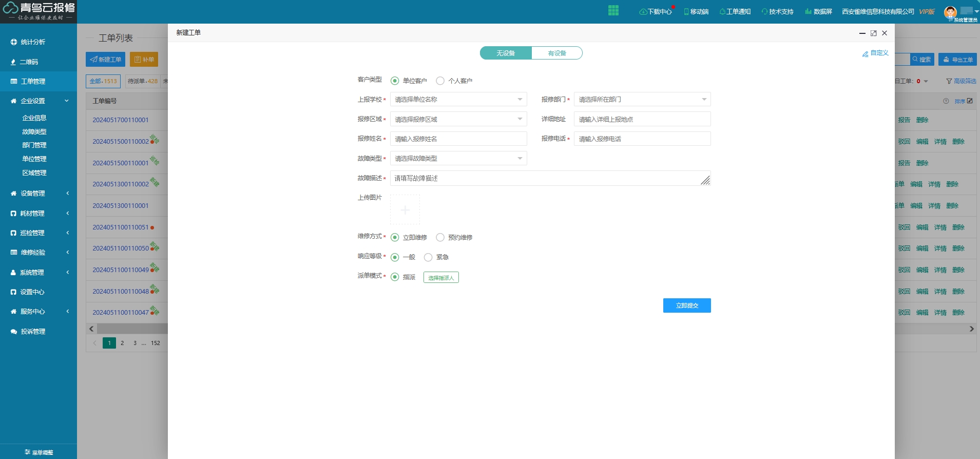The image size is (980, 459).
Task: Open work order management in sidebar
Action: point(33,81)
